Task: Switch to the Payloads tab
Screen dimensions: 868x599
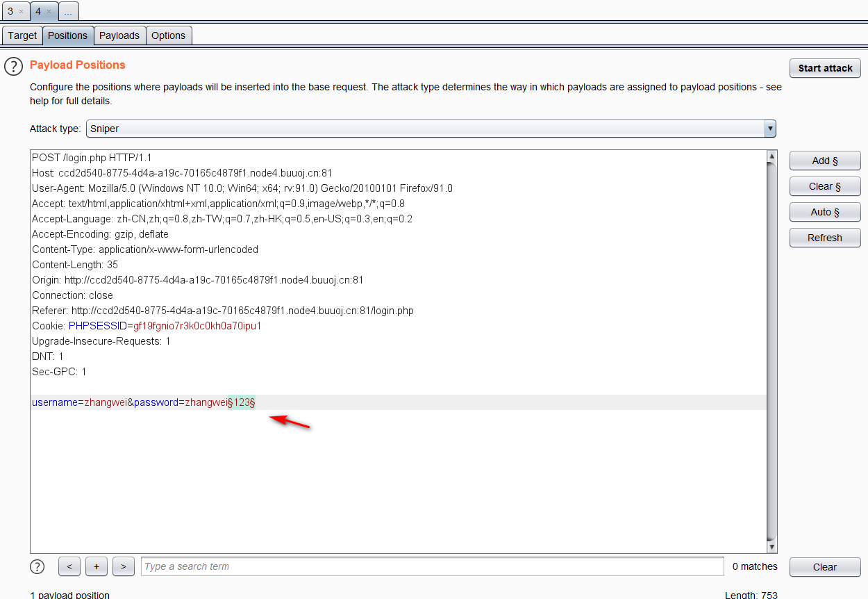Action: [119, 35]
